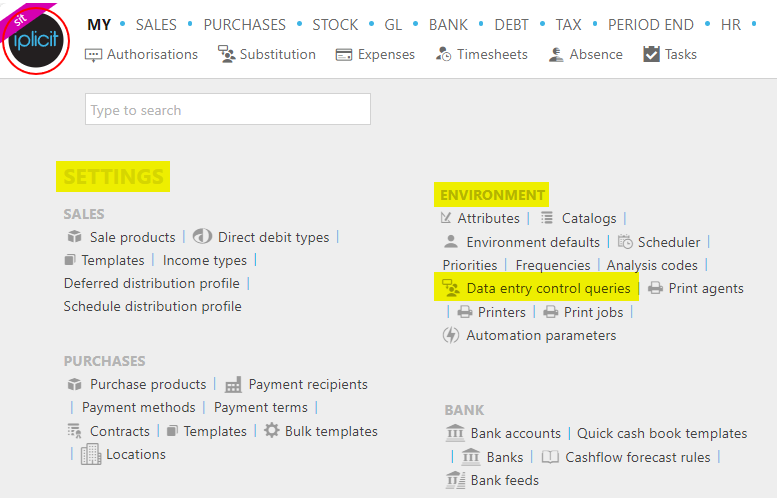Click the Locations building icon
The image size is (779, 498).
[x=91, y=454]
